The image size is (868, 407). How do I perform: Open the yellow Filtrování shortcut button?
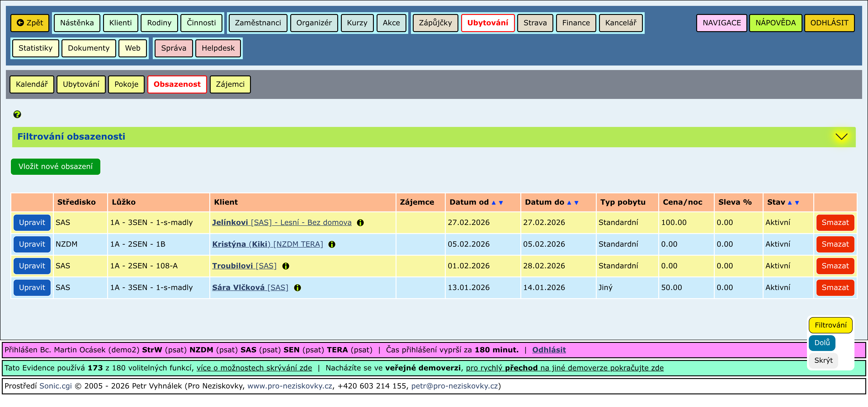coord(830,325)
